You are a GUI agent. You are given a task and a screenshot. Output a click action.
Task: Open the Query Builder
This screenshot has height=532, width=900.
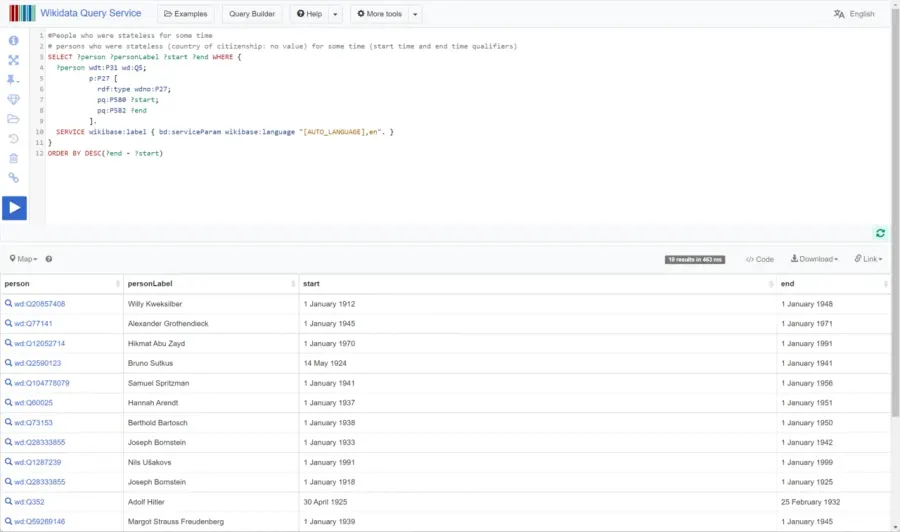pos(252,14)
